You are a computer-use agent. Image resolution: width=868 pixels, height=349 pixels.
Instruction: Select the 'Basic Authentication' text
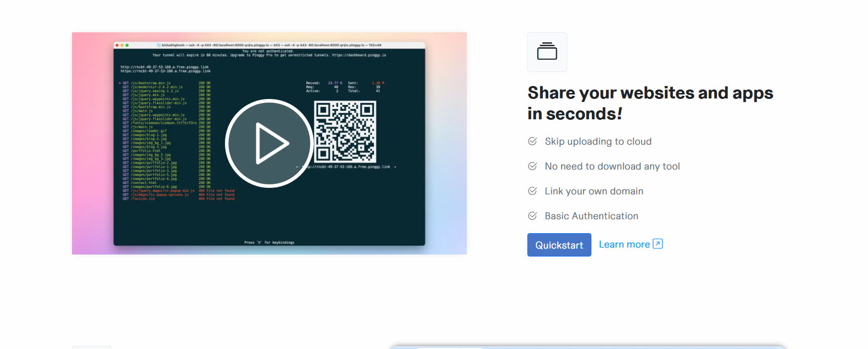point(591,216)
